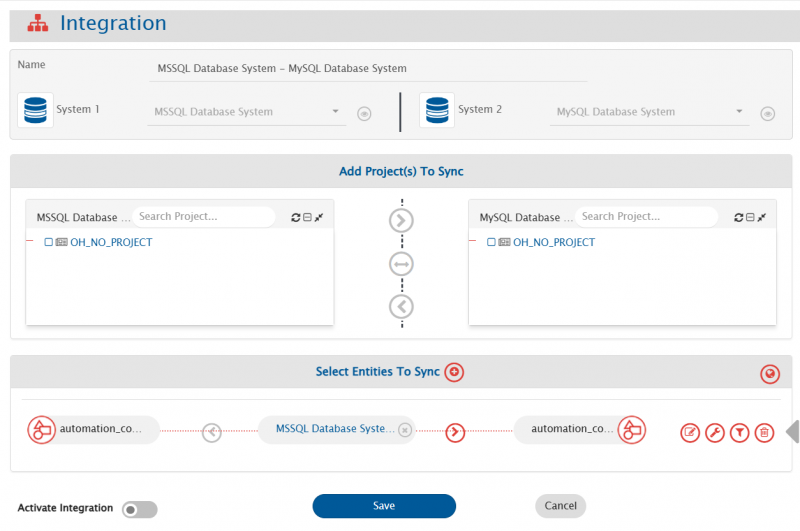Click the Save button

pos(384,506)
